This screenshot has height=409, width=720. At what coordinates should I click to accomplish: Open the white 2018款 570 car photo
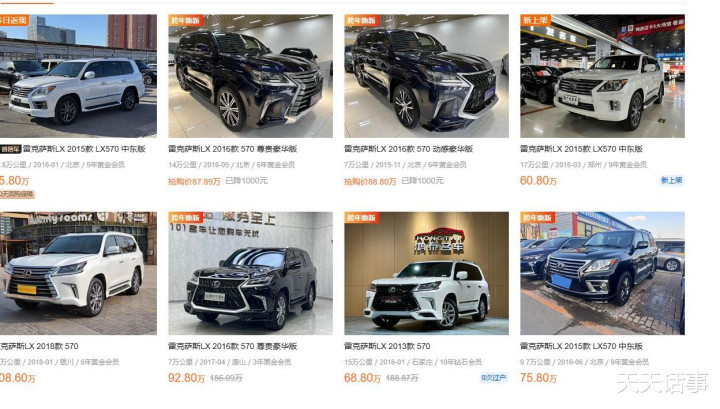[78, 273]
